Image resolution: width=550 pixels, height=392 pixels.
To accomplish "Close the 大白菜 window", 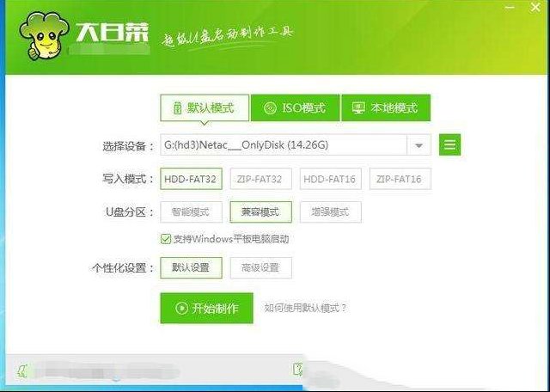I will (x=535, y=7).
